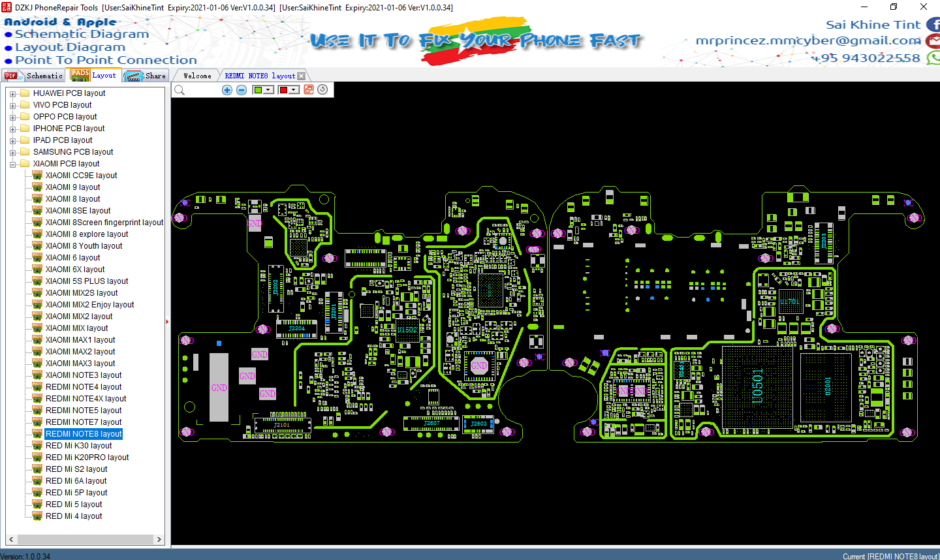The width and height of the screenshot is (940, 560).
Task: Open the green color dropdown arrow
Action: 268,90
